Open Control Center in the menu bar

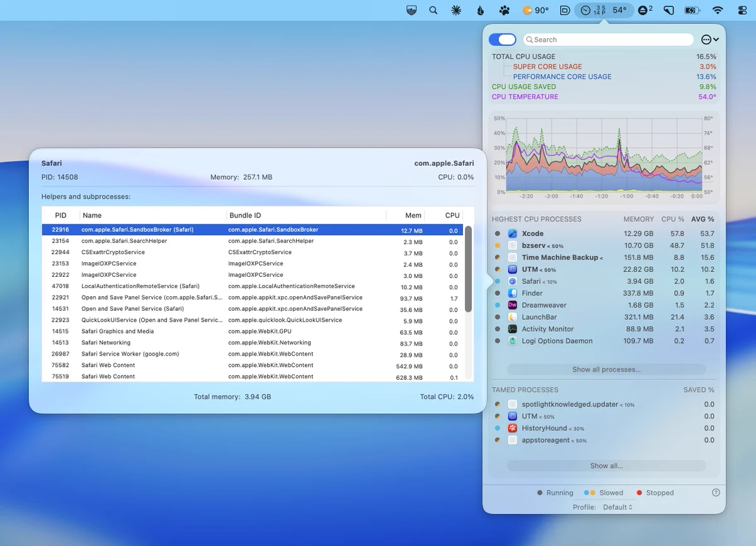(742, 10)
